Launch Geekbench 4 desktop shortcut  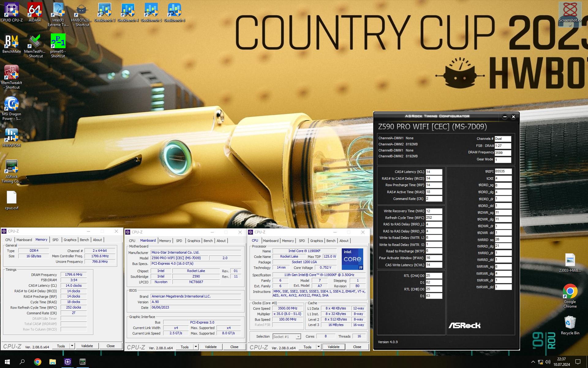(x=128, y=12)
